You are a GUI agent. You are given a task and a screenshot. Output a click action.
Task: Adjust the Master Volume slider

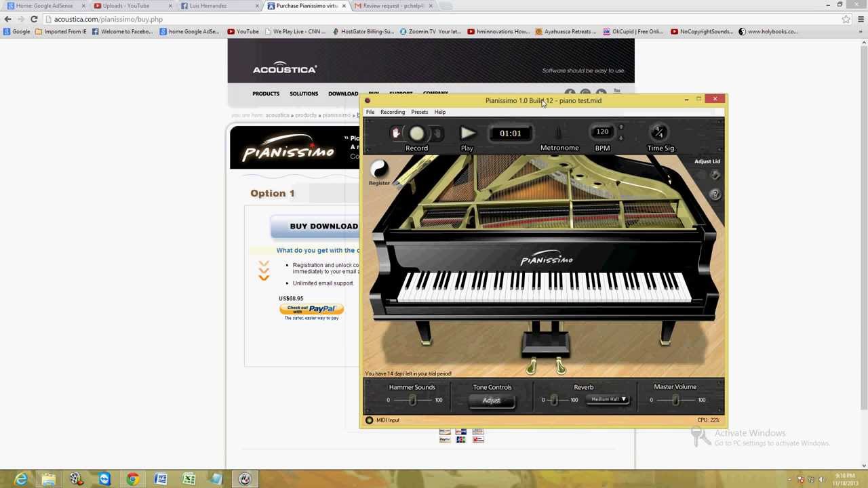click(675, 400)
